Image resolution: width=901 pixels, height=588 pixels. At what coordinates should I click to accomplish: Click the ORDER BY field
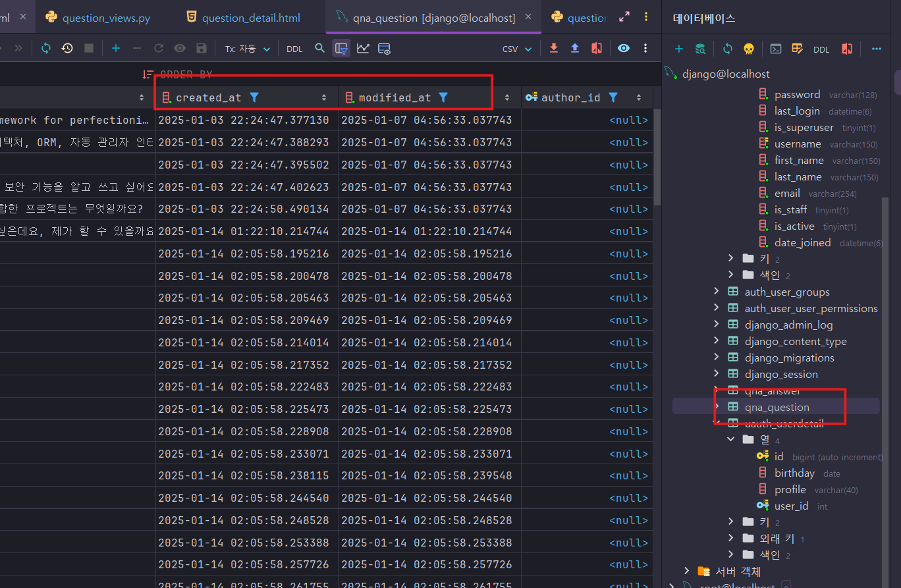point(186,75)
